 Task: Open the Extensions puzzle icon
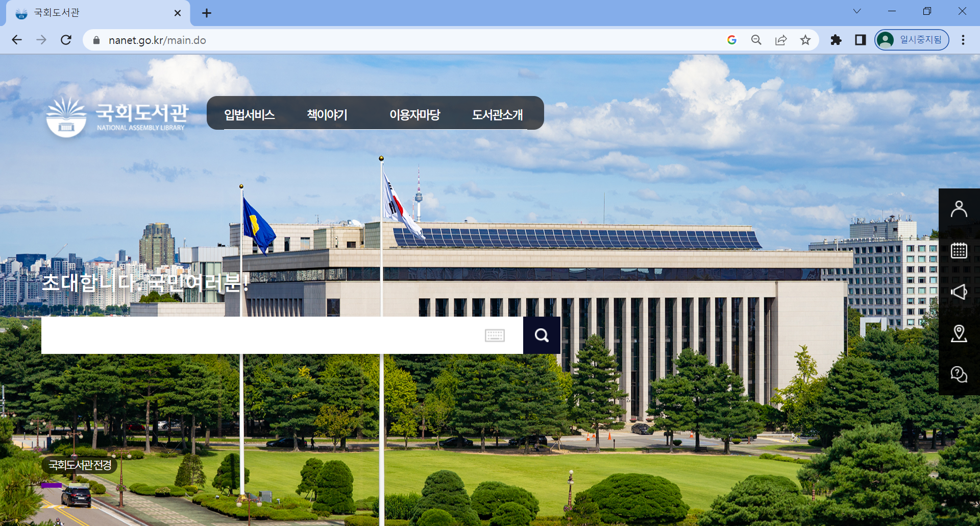[x=836, y=40]
